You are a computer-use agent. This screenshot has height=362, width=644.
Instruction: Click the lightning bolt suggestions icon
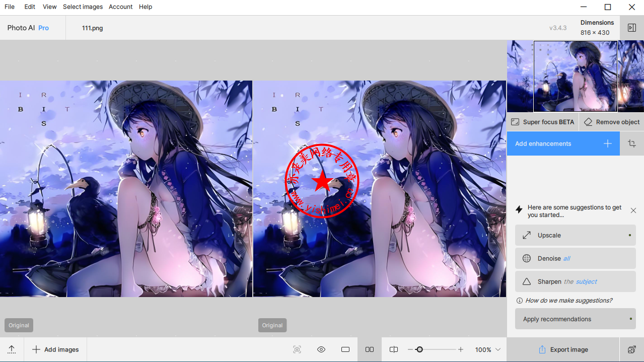coord(519,209)
